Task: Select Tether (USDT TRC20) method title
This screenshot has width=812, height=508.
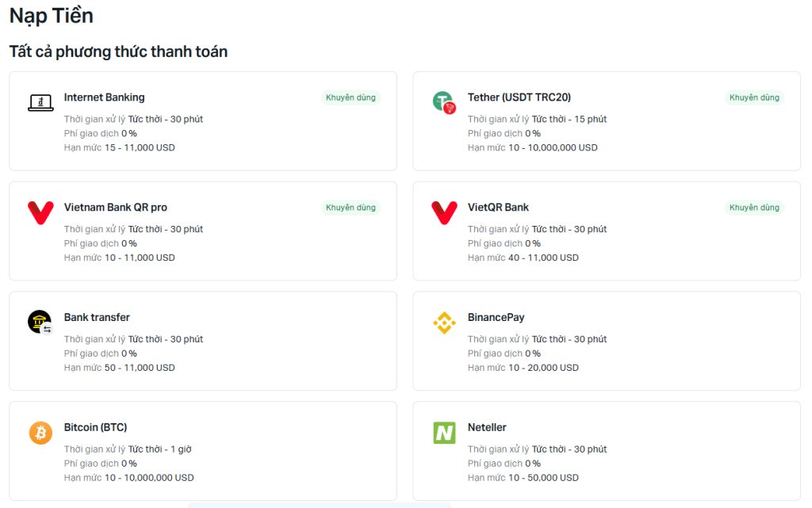Action: coord(519,97)
